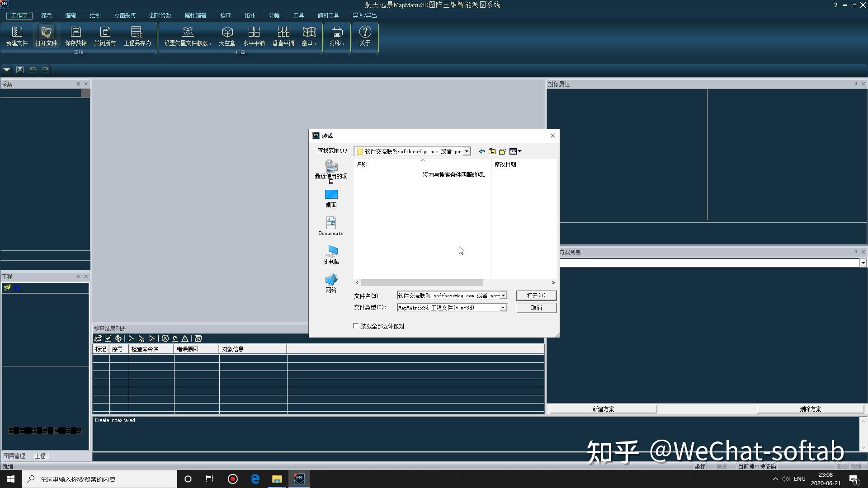Click the plus box icon in 工程 panel

pyautogui.click(x=11, y=431)
